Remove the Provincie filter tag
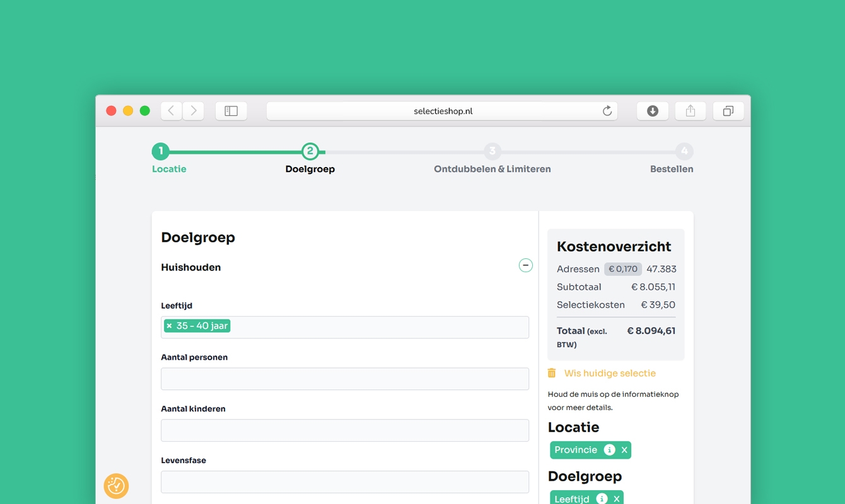845x504 pixels. pyautogui.click(x=624, y=450)
